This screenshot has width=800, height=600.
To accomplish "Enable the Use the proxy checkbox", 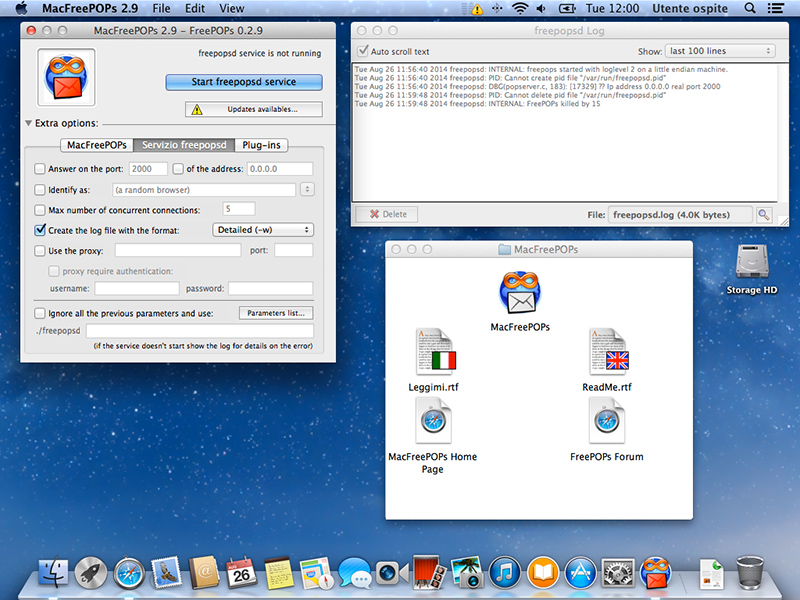I will coord(39,251).
